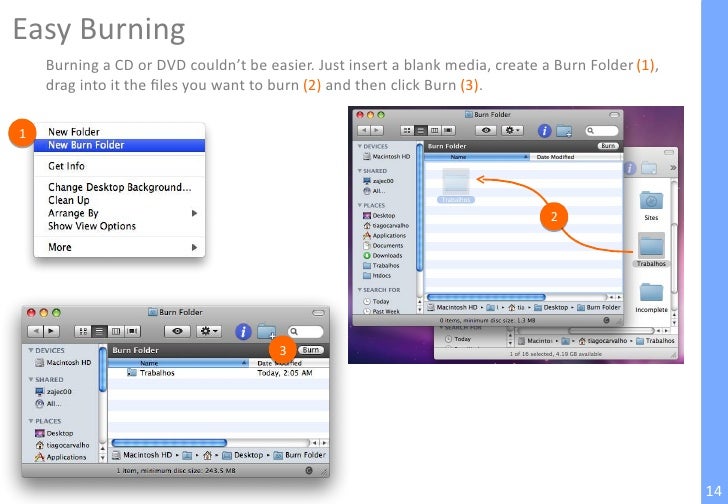Click Burn in the empty Burn Folder window
Viewport: 728px width, 504px height.
(608, 146)
